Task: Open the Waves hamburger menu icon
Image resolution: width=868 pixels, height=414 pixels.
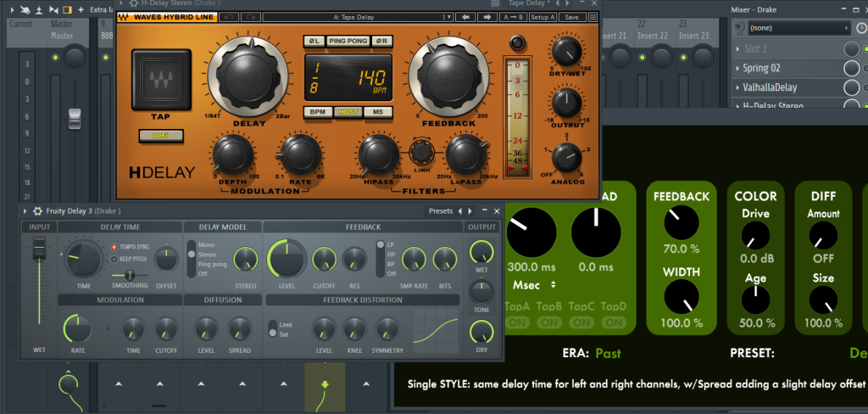Action: coord(594,16)
